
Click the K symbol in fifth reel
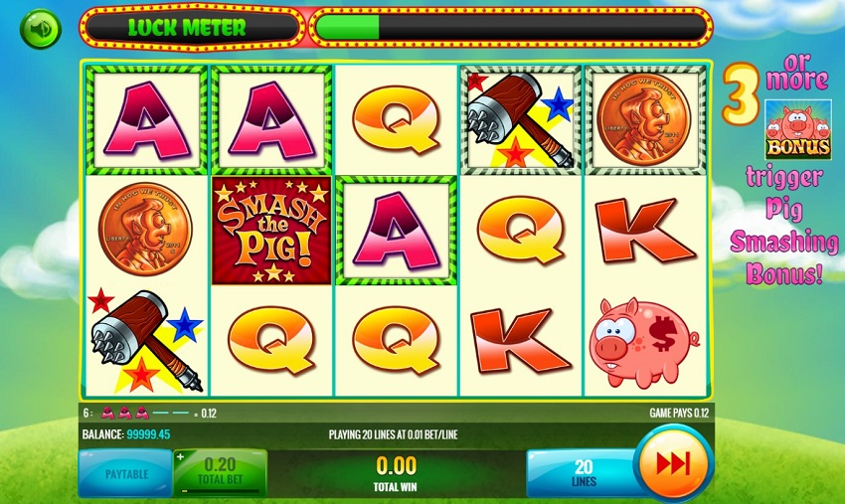[644, 230]
